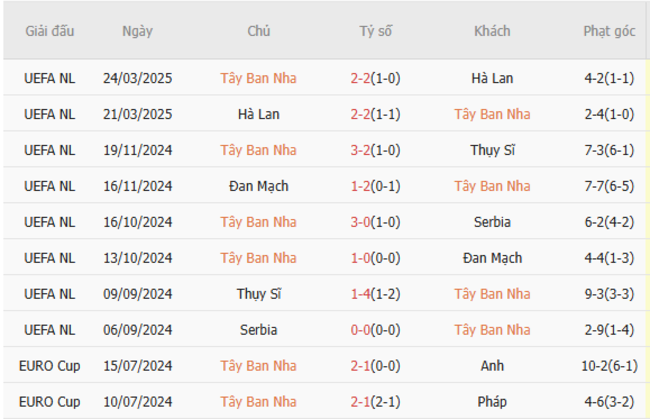Select away team Thụy Sĩ on 19/11/2024

point(492,150)
